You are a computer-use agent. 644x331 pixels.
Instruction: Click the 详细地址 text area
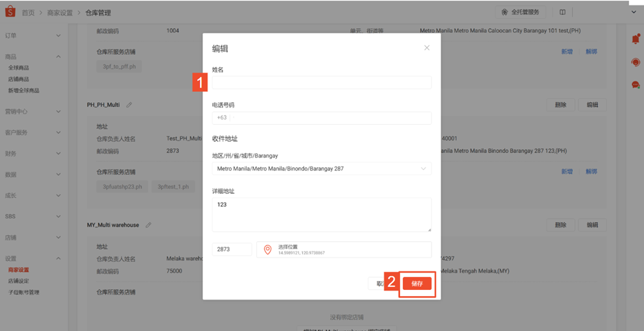(321, 214)
